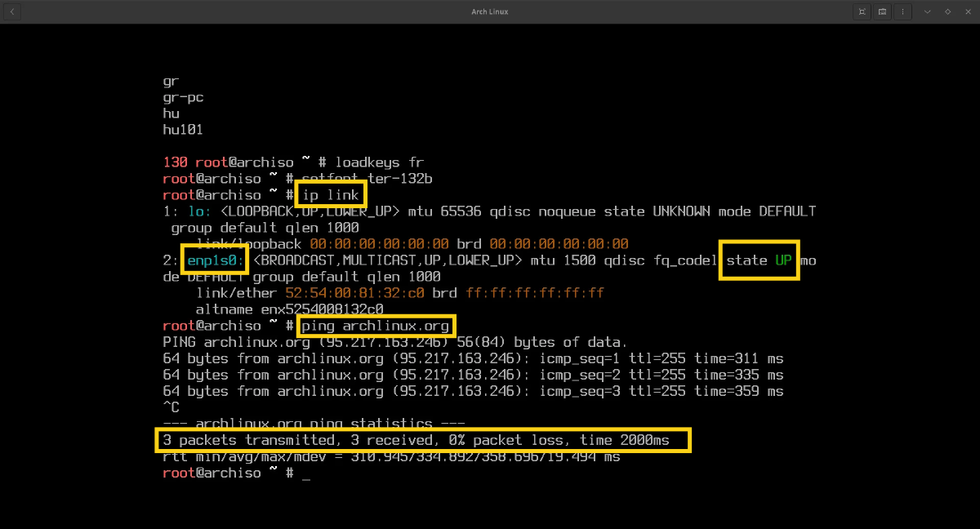Click the "Arch Linux" window title

(x=490, y=11)
